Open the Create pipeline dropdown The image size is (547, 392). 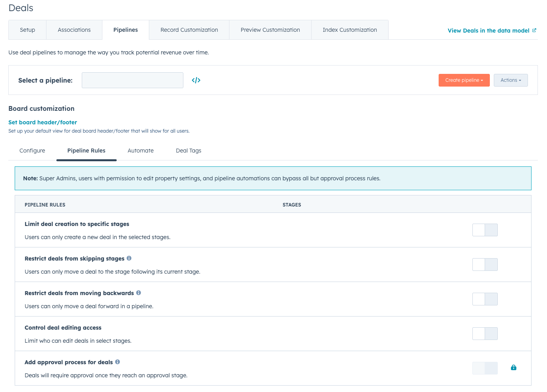(464, 80)
